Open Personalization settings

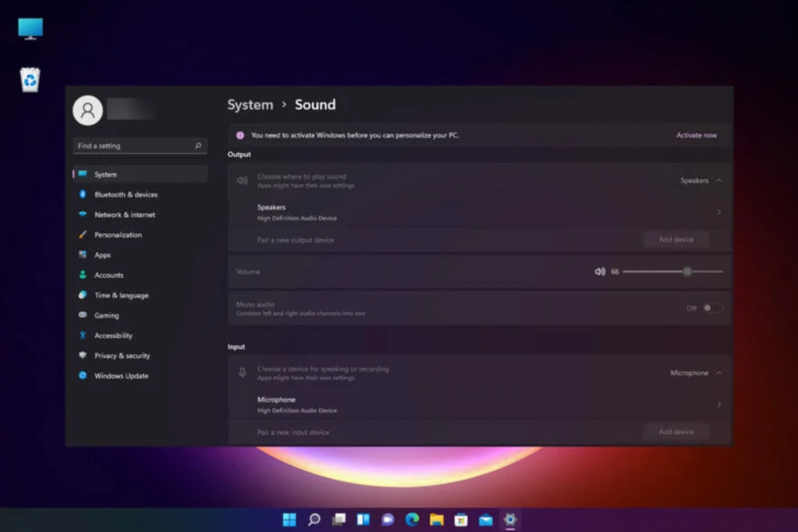[118, 234]
